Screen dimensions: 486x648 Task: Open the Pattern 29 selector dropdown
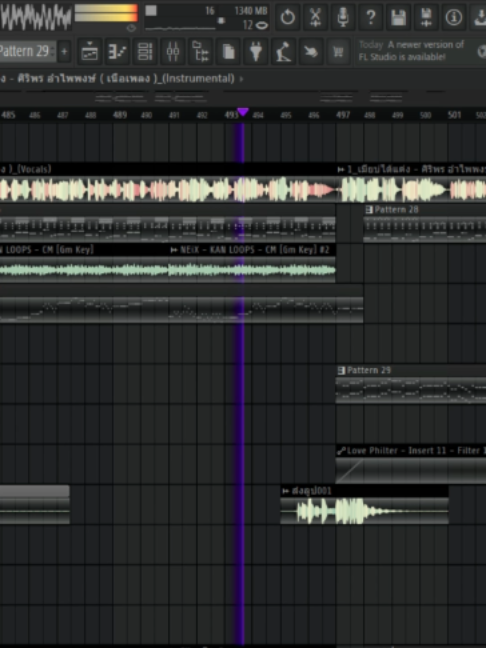click(27, 52)
